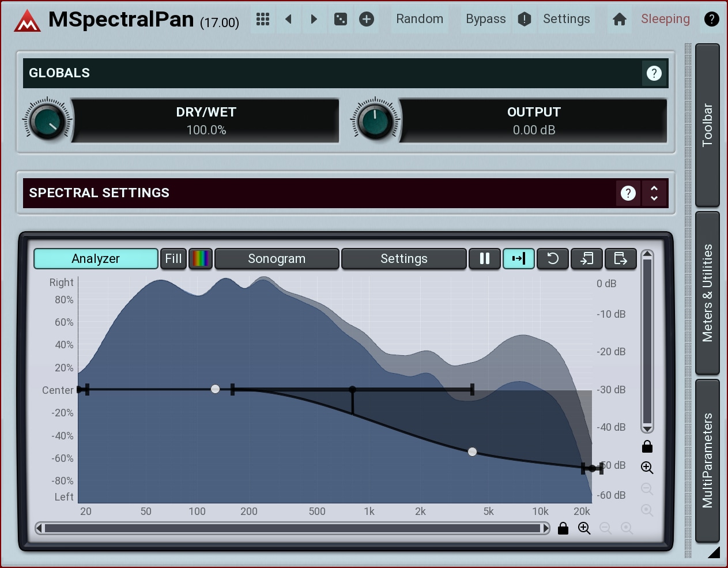Open Globals section help question mark
Image resolution: width=728 pixels, height=568 pixels.
point(654,73)
